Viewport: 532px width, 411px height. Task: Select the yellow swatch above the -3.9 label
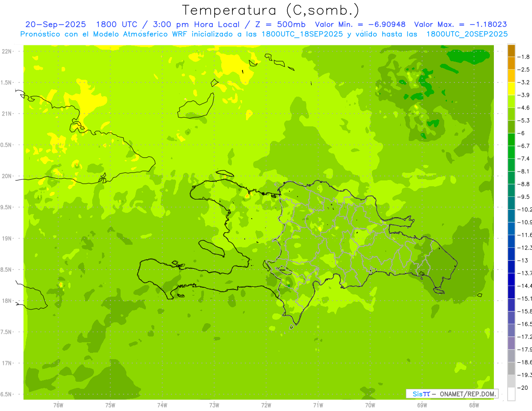click(511, 89)
